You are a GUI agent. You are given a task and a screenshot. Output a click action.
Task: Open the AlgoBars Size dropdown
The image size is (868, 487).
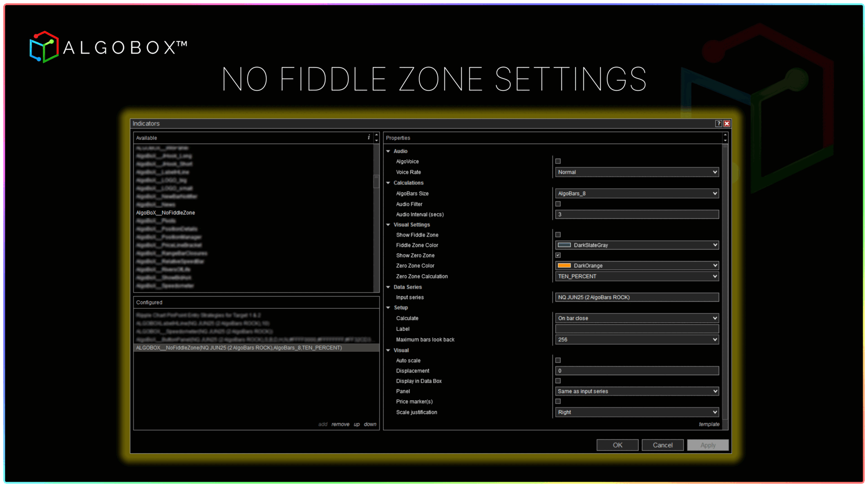637,194
